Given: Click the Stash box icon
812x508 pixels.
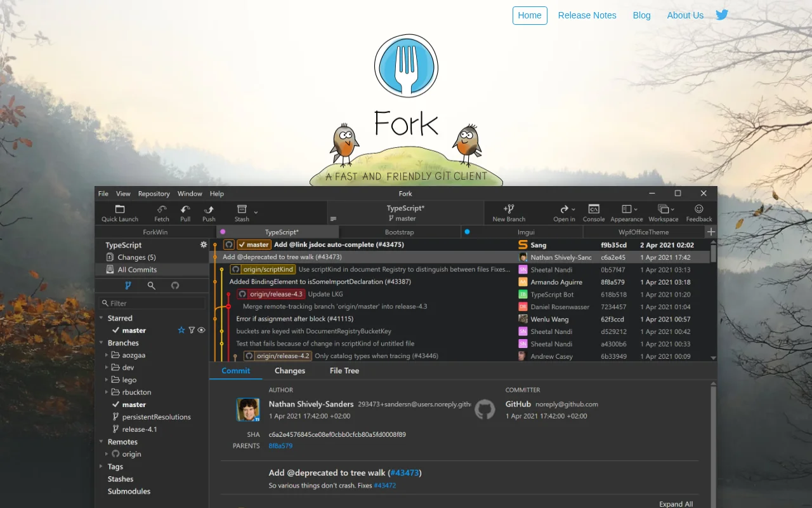Looking at the screenshot, I should click(x=242, y=209).
